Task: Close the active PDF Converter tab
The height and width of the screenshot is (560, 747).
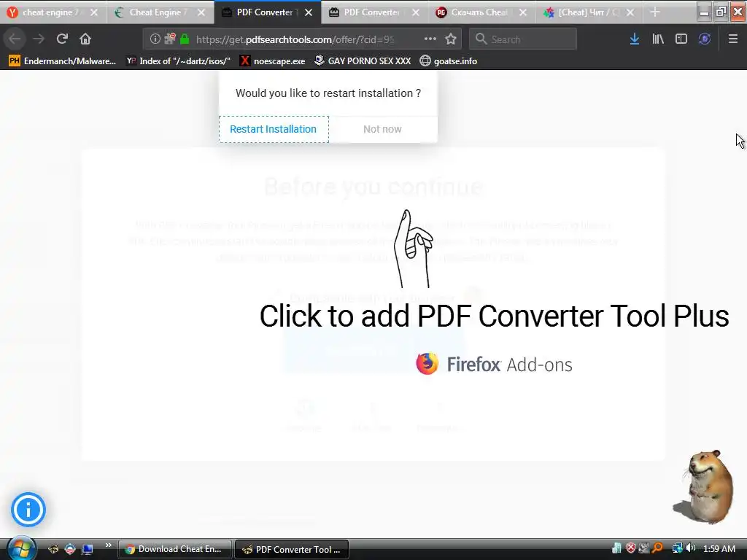Action: point(309,12)
